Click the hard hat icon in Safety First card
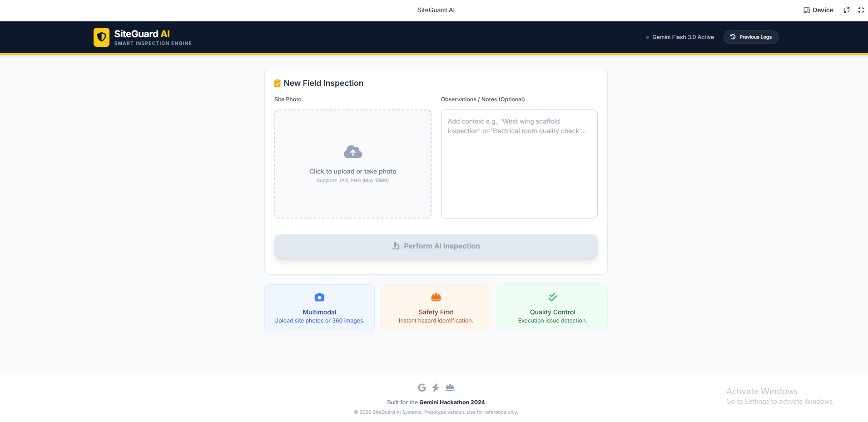Viewport: 868px width, 422px height. coord(436,297)
